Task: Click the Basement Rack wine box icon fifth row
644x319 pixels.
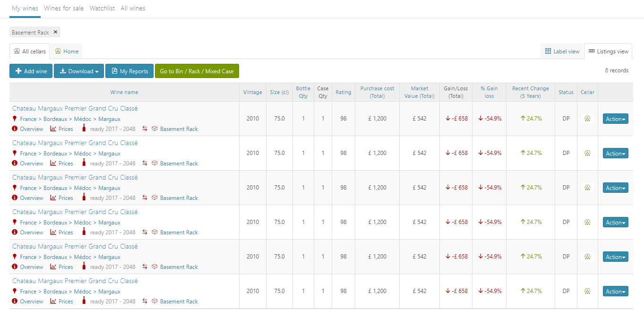Action: 155,266
